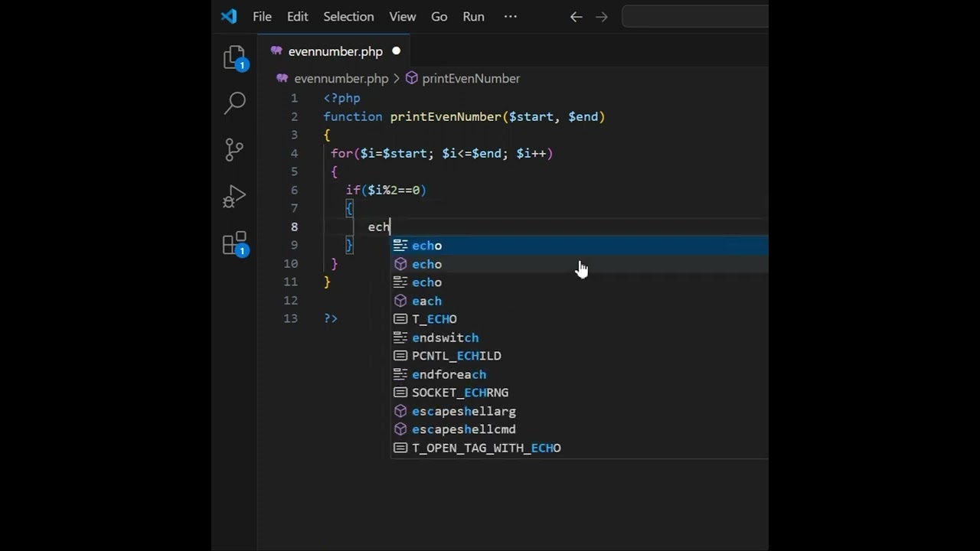Select the T_ECHO constant suggestion
This screenshot has width=980, height=551.
point(580,319)
